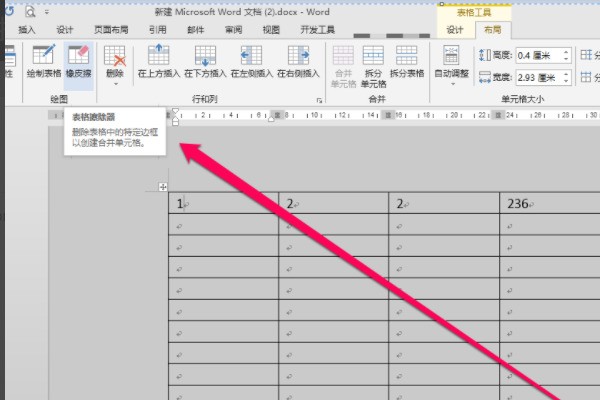Open the Design (设计) ribbon tab after 插入
The height and width of the screenshot is (400, 600).
[x=65, y=30]
